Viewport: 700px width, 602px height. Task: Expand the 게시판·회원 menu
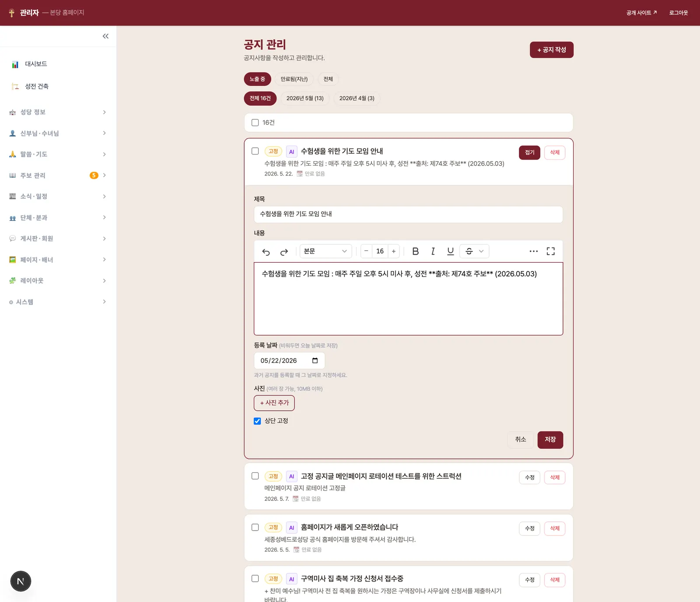[x=58, y=239]
